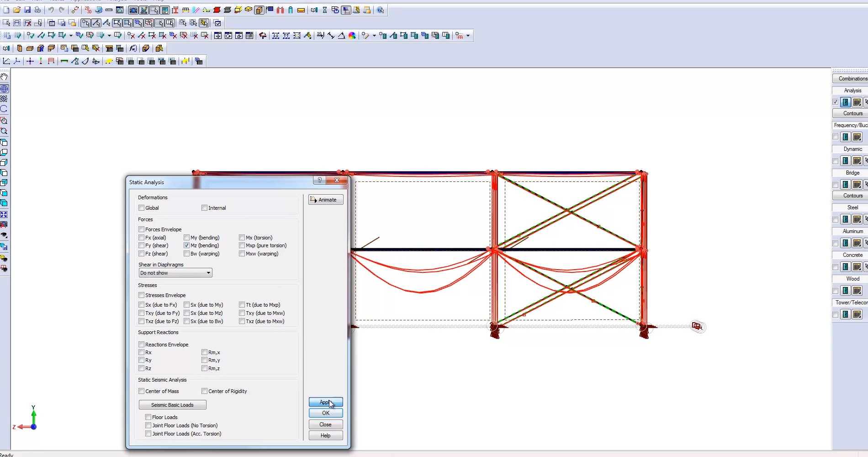868x457 pixels.
Task: Tick Stresses Envelope checkbox
Action: (142, 295)
